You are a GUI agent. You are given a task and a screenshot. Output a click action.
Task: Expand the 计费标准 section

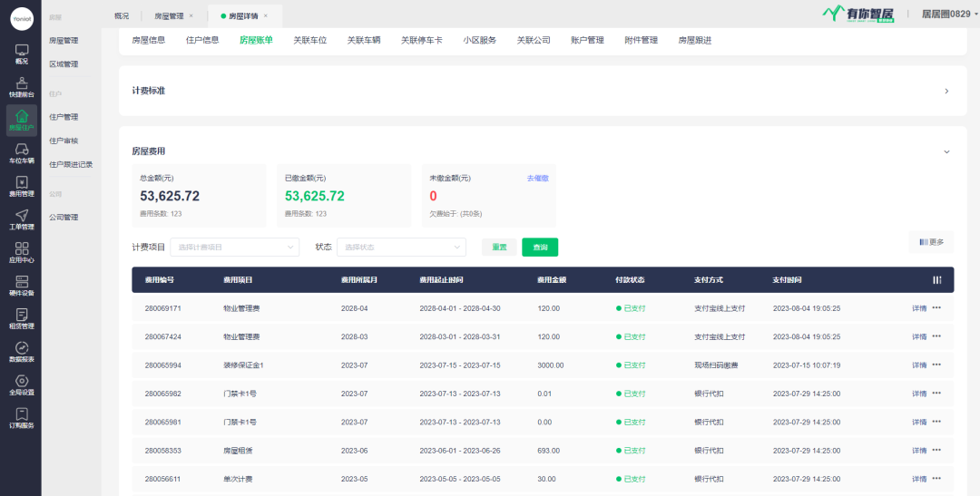[x=946, y=91]
